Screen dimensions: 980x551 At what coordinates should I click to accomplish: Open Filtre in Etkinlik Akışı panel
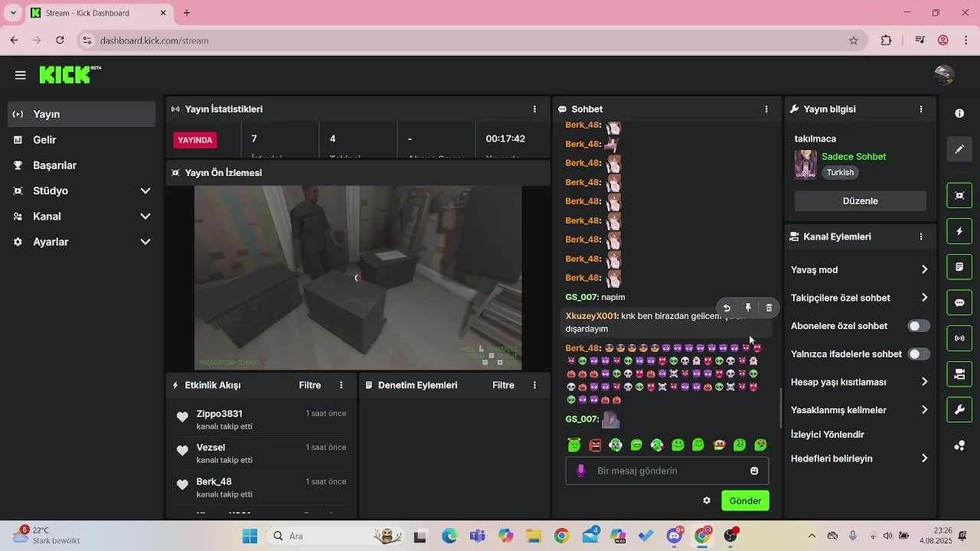click(x=310, y=385)
